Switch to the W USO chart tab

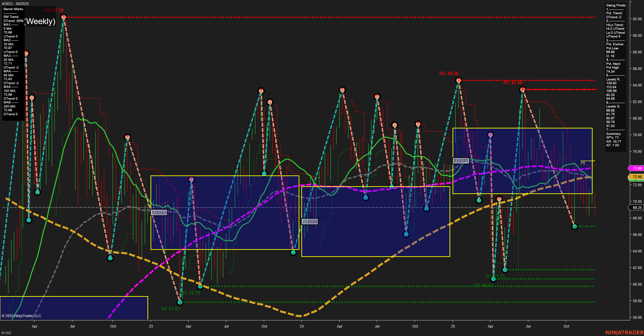[x=6, y=332]
